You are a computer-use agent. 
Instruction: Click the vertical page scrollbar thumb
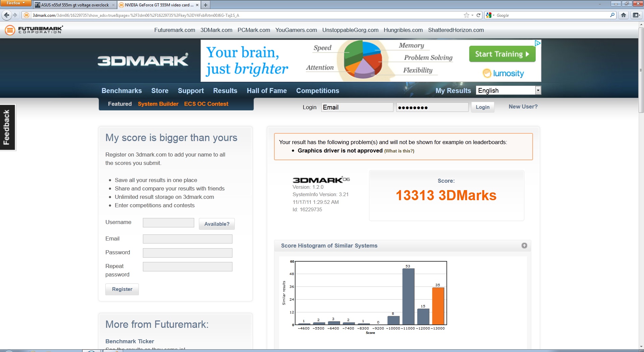coord(641,70)
